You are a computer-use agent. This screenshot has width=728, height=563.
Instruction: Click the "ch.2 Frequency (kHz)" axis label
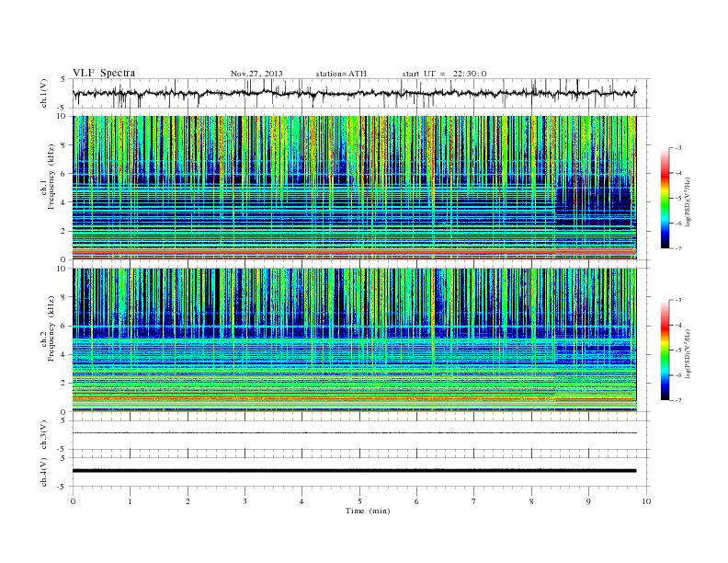[x=48, y=327]
